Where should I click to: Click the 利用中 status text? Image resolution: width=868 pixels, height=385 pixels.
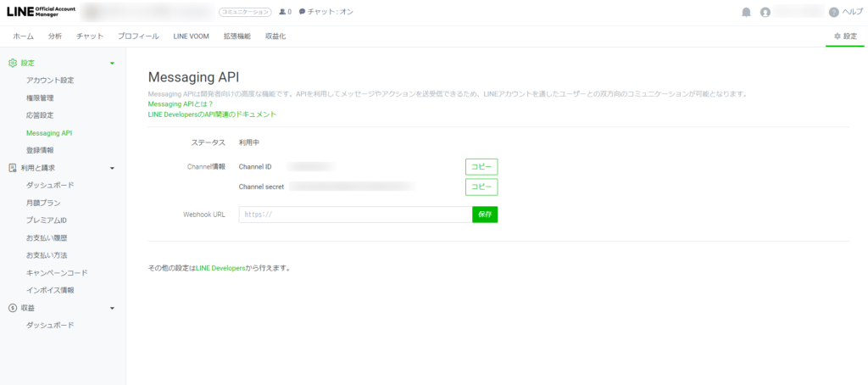point(249,142)
